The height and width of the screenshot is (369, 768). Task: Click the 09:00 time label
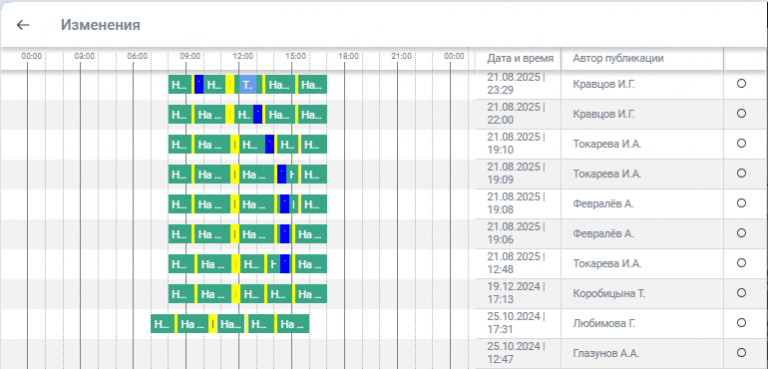tap(190, 56)
